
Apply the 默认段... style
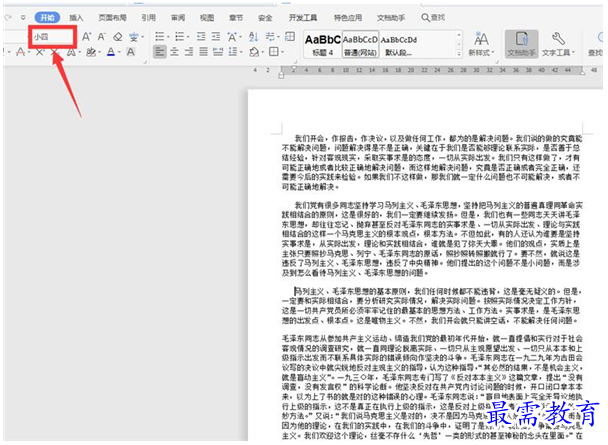click(x=399, y=45)
